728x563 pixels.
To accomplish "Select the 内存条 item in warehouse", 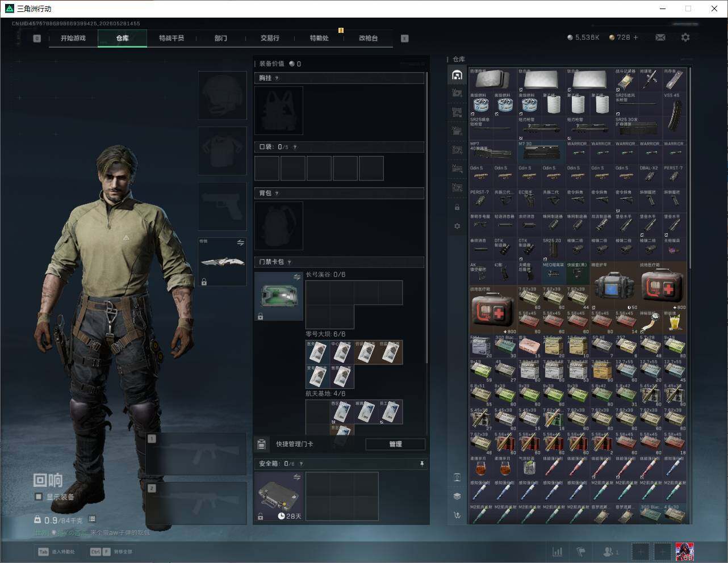I will [674, 80].
